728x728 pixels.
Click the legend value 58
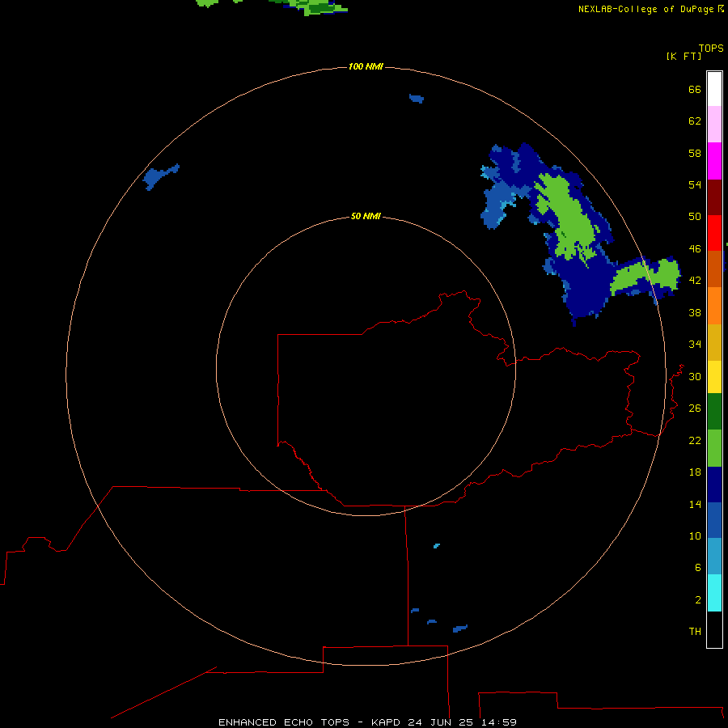[695, 153]
